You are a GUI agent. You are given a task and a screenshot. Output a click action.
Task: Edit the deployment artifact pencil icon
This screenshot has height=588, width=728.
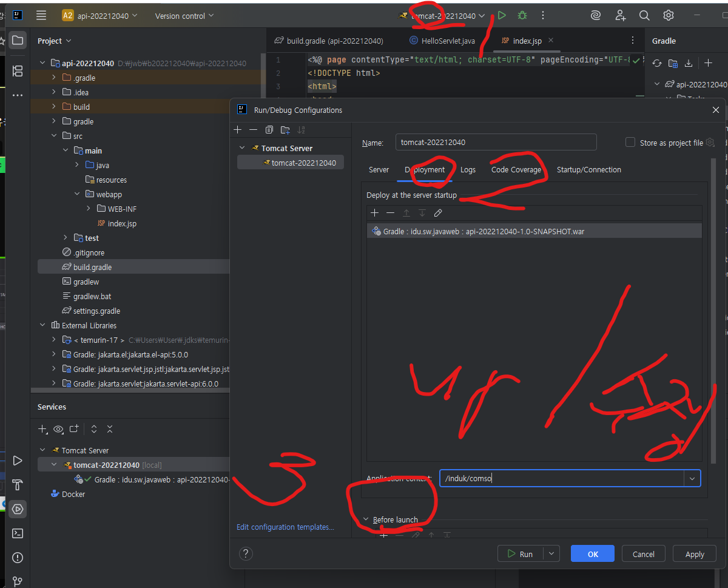438,213
